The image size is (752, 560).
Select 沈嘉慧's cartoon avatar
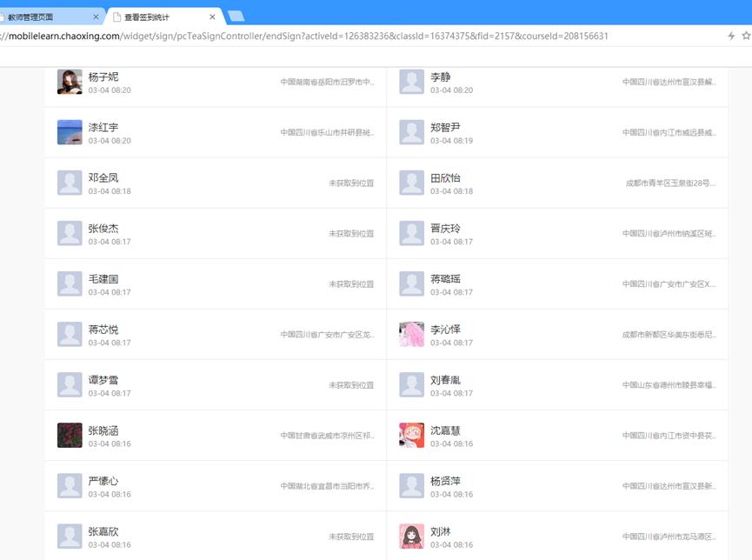tap(411, 435)
